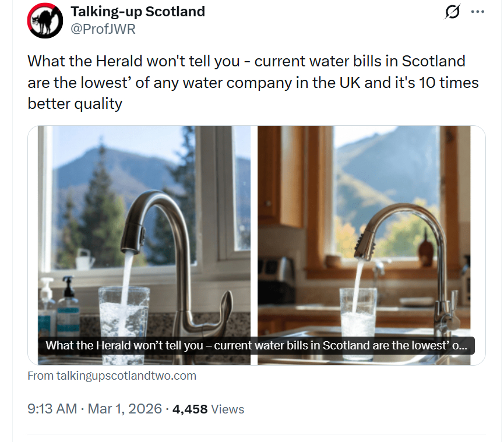
Task: Click the glass of water in left photo
Action: coord(124,314)
